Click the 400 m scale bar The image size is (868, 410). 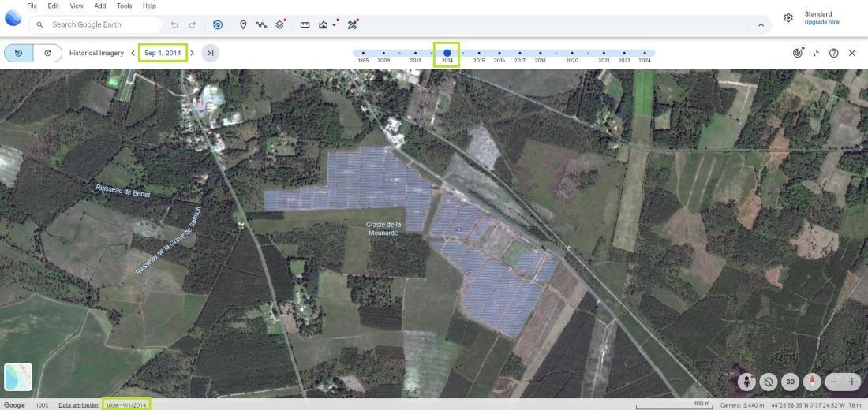coord(672,405)
